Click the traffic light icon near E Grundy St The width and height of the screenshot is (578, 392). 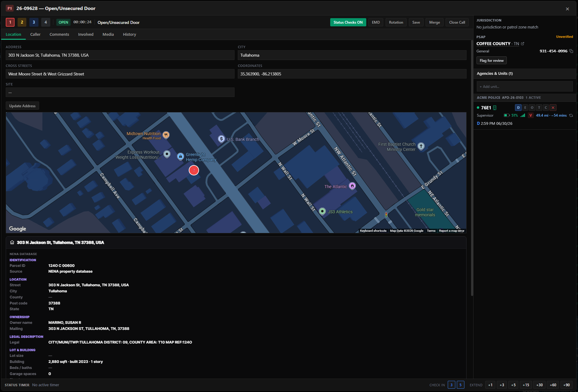coord(386,214)
